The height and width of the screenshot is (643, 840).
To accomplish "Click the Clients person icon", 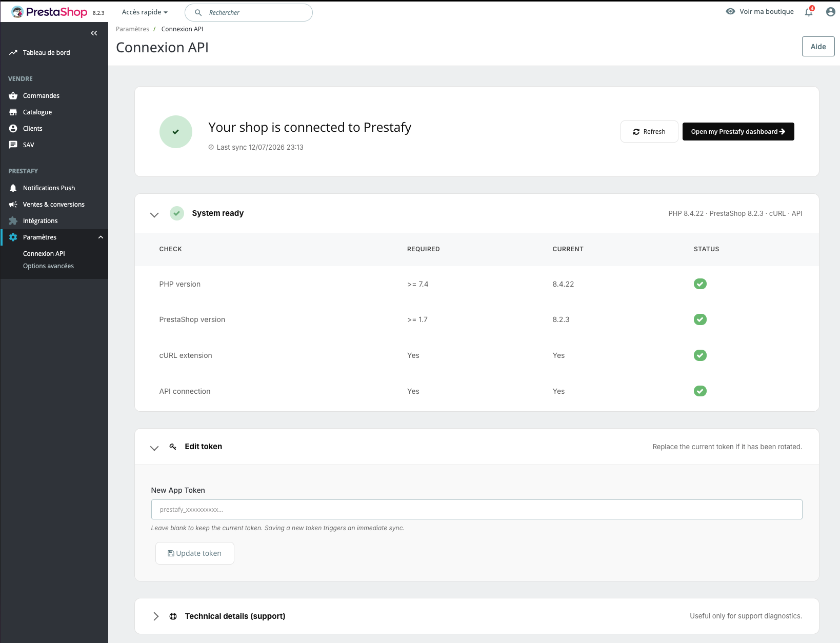I will pos(13,129).
